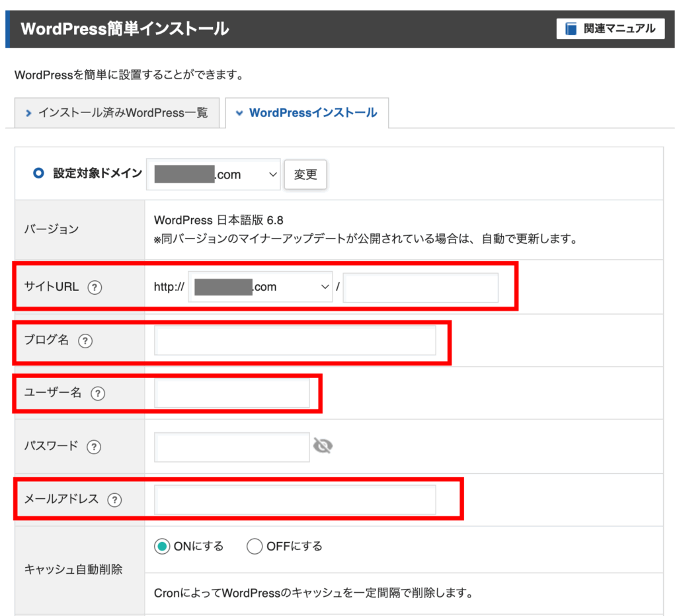The width and height of the screenshot is (677, 616).
Task: Select the OFFにする radio button
Action: 255,547
